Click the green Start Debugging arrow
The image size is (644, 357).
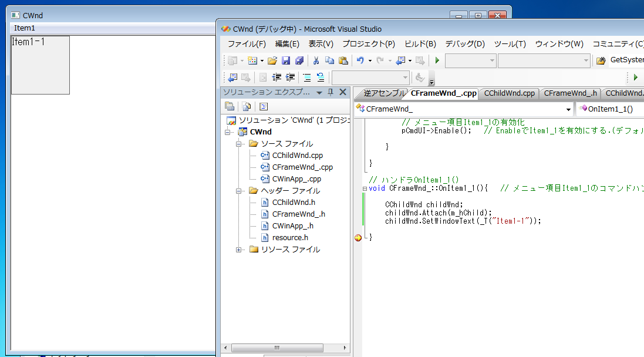pos(437,61)
